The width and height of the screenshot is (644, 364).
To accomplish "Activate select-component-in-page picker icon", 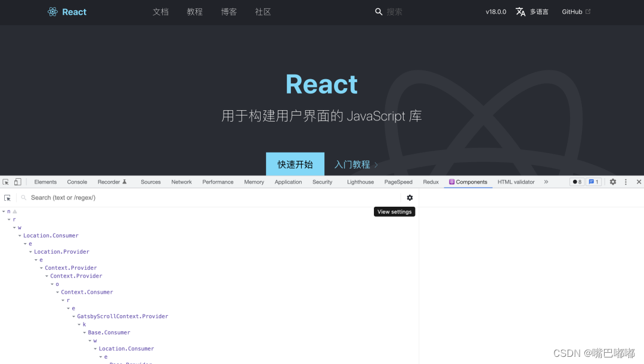I will click(7, 198).
